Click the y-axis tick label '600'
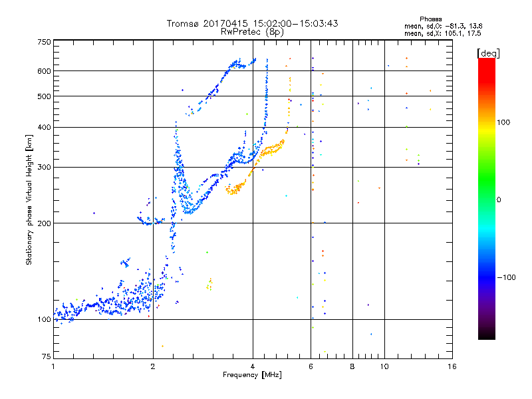 click(44, 71)
